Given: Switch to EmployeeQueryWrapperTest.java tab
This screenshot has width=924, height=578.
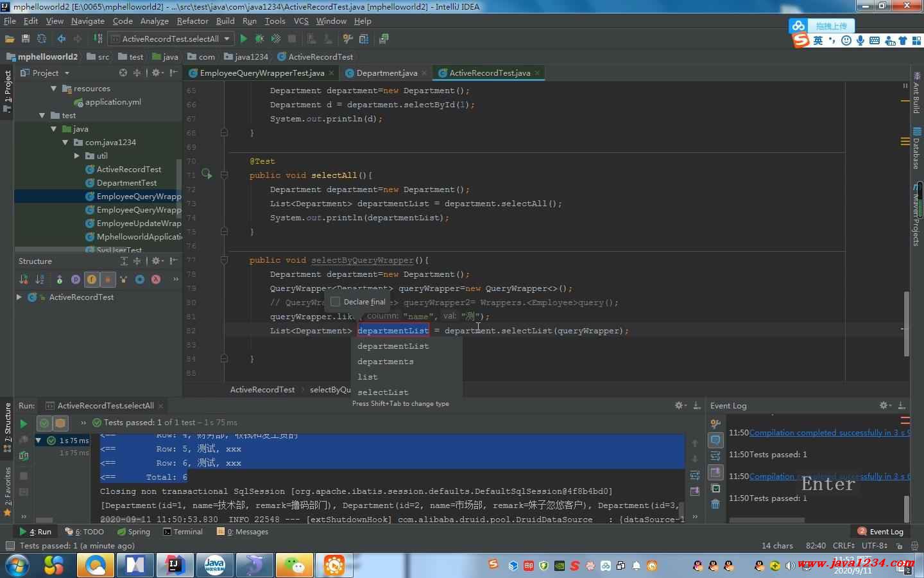Looking at the screenshot, I should click(262, 73).
